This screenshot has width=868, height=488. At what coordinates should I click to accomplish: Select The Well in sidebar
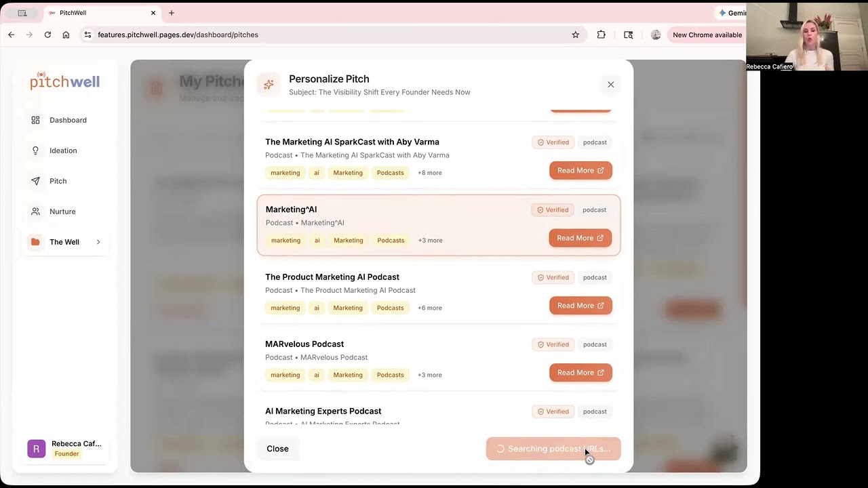65,242
